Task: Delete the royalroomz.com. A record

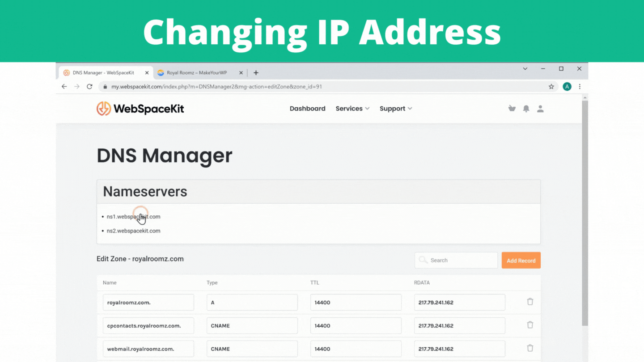Action: (530, 302)
